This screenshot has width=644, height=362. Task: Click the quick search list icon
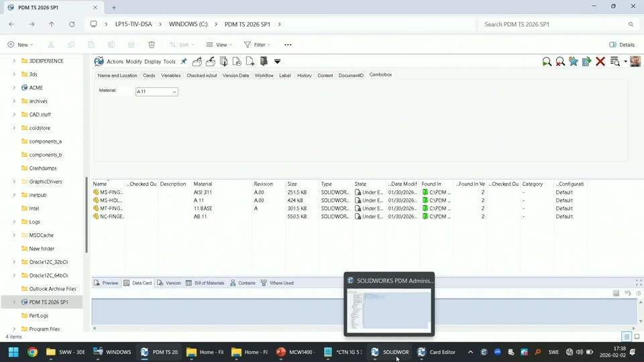(x=614, y=62)
